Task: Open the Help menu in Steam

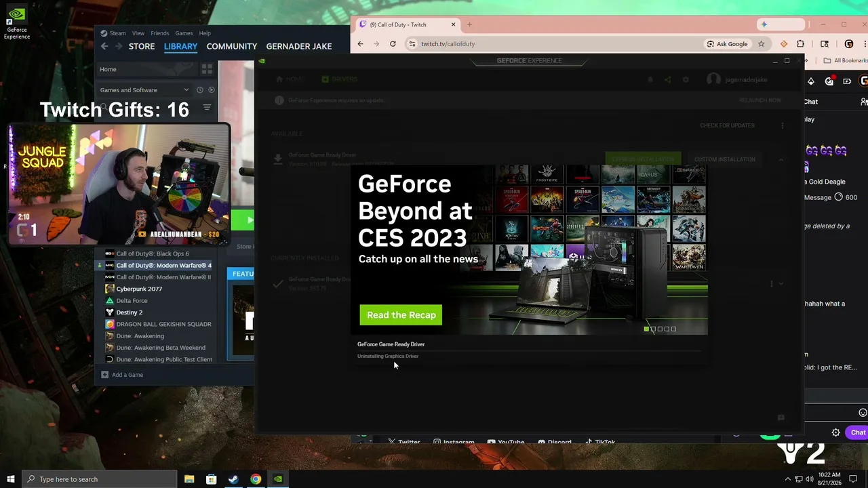Action: (x=205, y=33)
